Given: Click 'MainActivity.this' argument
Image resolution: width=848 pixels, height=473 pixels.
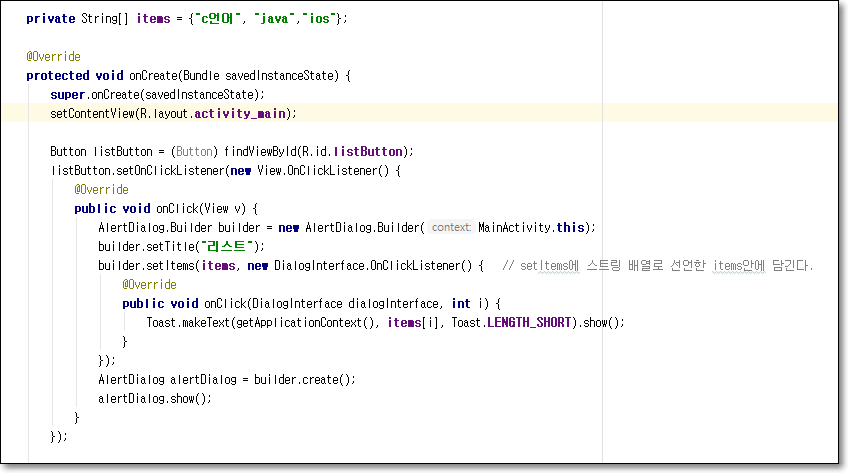Looking at the screenshot, I should 531,228.
